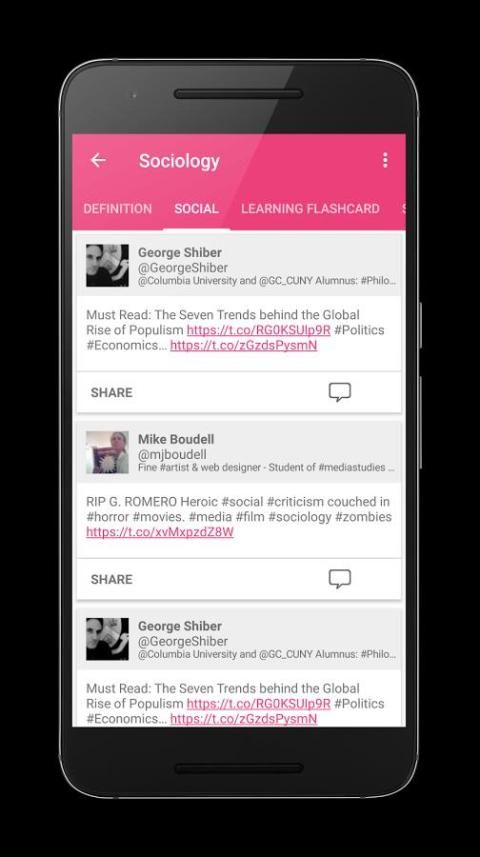Open RG0KSUlp9R link in bottom post
This screenshot has height=857, width=480.
259,703
